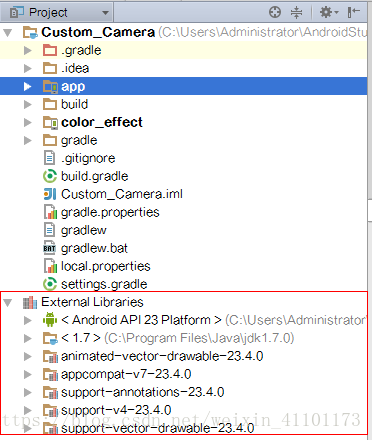Click the support-annotations library icon
This screenshot has width=372, height=440.
click(x=50, y=393)
